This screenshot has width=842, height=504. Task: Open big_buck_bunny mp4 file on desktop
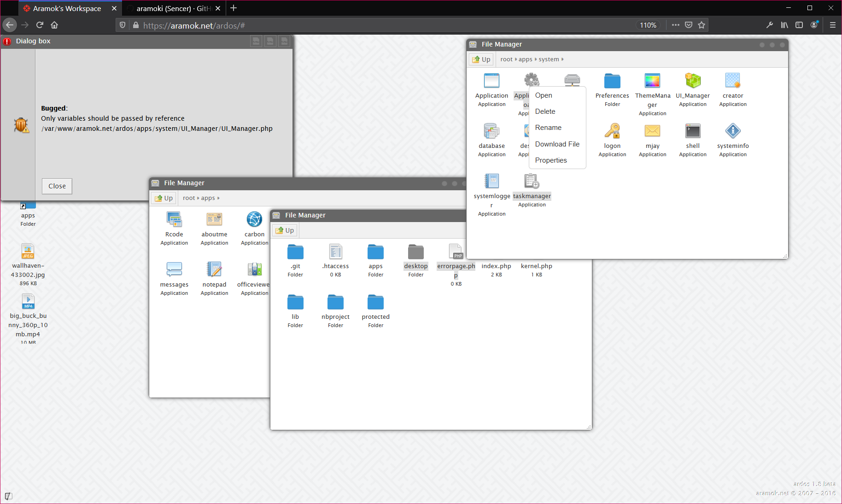click(x=28, y=302)
